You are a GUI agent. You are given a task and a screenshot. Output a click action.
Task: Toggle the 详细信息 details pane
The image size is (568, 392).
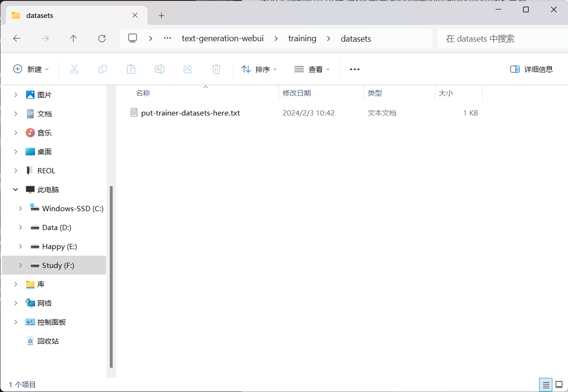pyautogui.click(x=532, y=69)
